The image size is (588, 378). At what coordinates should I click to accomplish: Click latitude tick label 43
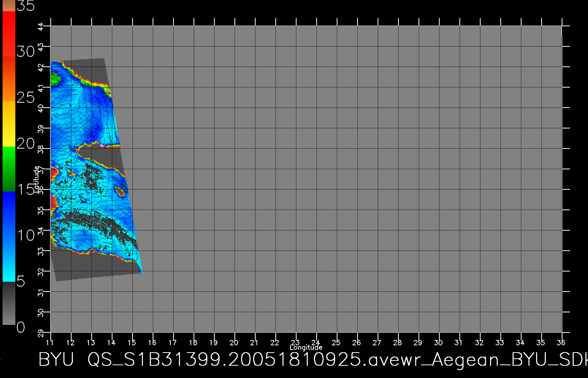tap(41, 47)
